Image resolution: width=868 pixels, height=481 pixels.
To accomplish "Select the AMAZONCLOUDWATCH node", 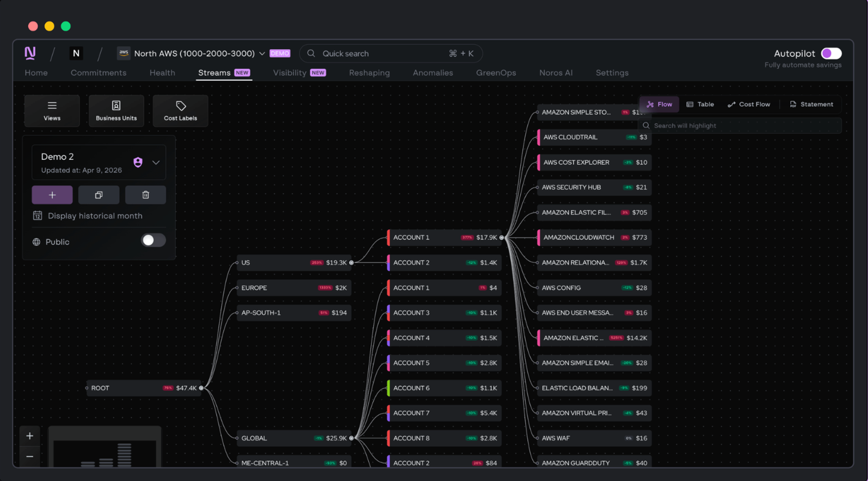I will 595,237.
